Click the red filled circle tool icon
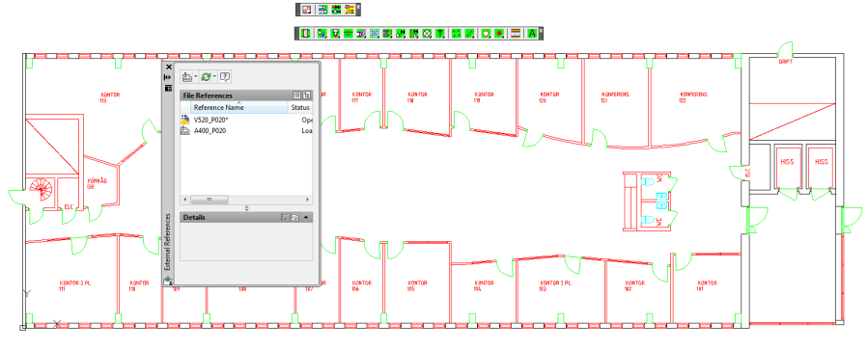868x350 pixels. click(499, 34)
